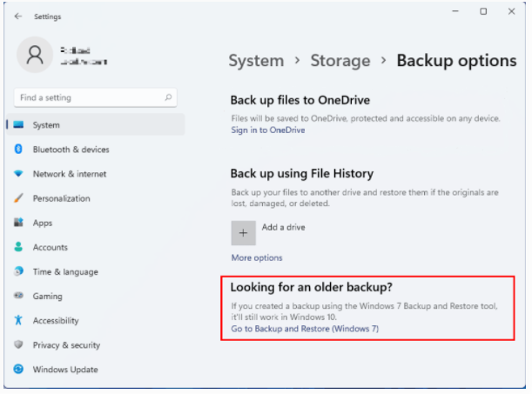
Task: Open the Windows Update sidebar item
Action: point(64,370)
